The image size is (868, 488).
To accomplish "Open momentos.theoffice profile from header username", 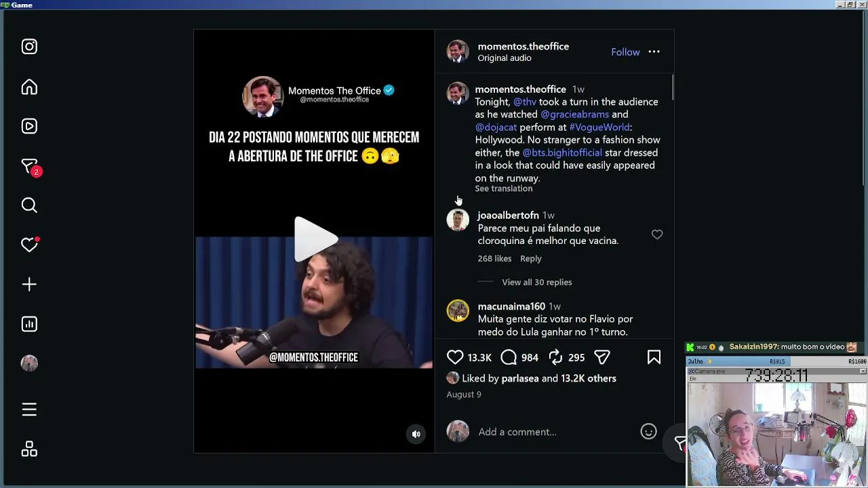I will (x=523, y=46).
